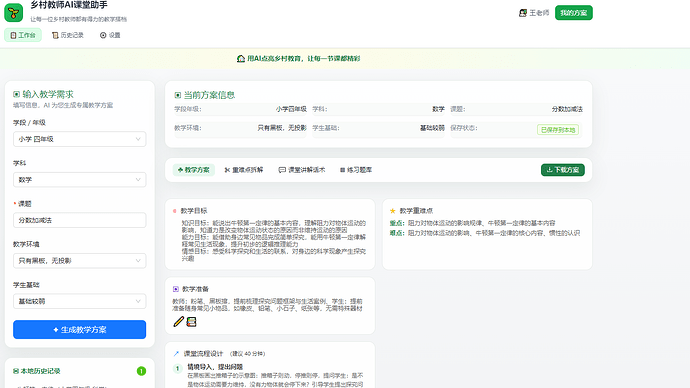Image resolution: width=690 pixels, height=388 pixels.
Task: Click the pencil emoji in 教学准备 card
Action: coord(179,322)
